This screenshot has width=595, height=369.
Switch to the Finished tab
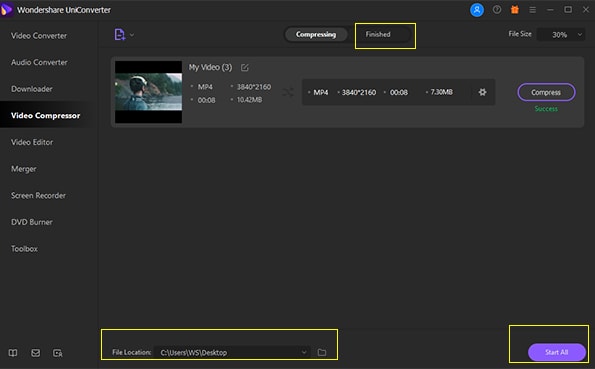(x=378, y=35)
